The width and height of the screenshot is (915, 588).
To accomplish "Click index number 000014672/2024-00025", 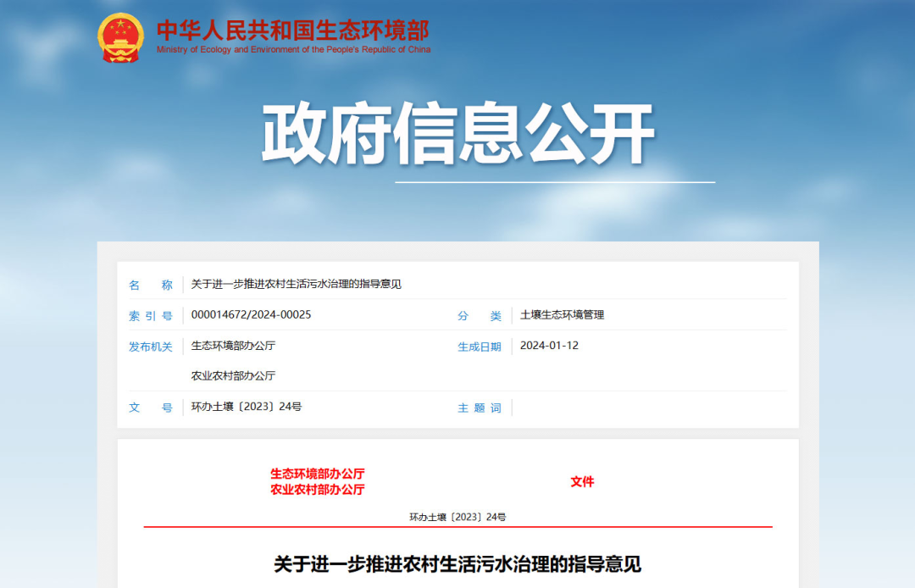I will click(251, 315).
